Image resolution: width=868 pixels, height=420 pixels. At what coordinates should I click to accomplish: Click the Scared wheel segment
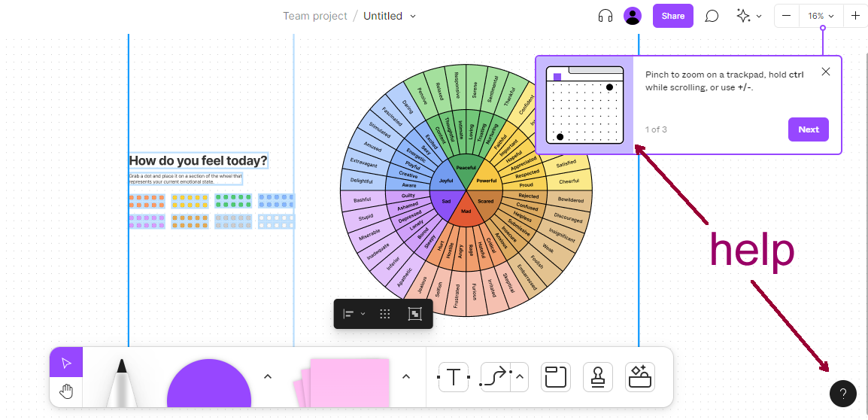click(x=485, y=201)
